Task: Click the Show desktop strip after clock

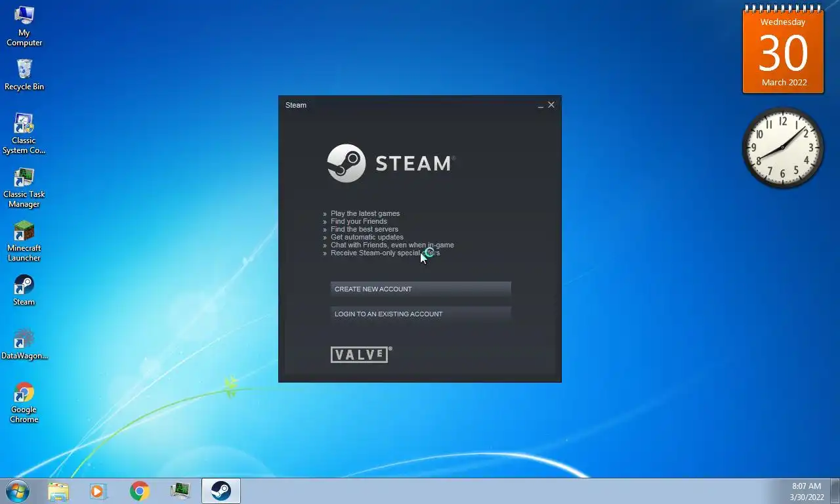Action: (835, 492)
